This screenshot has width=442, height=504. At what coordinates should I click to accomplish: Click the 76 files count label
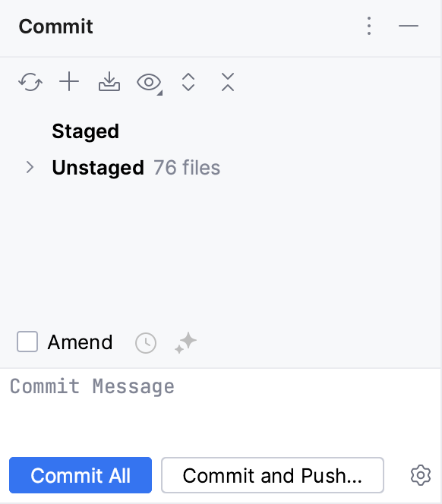187,168
